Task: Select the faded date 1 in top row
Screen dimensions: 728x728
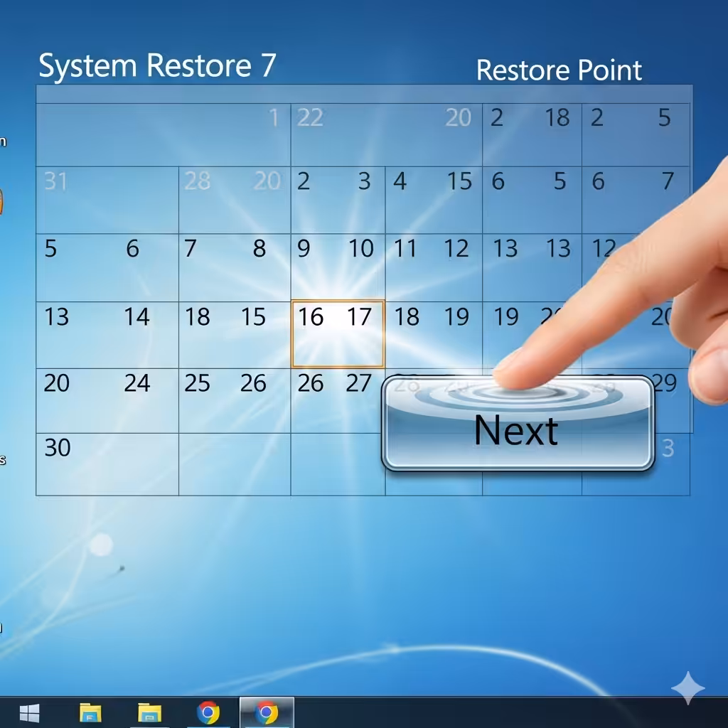Action: click(274, 117)
